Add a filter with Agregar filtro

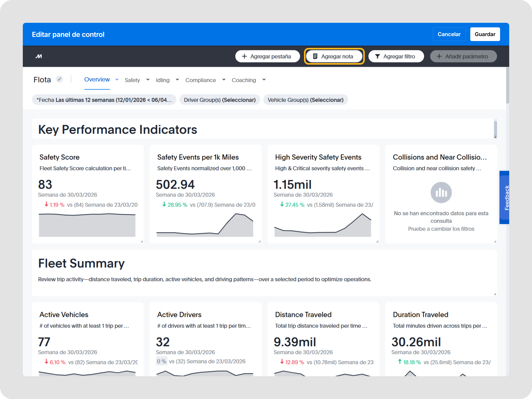[x=396, y=56]
